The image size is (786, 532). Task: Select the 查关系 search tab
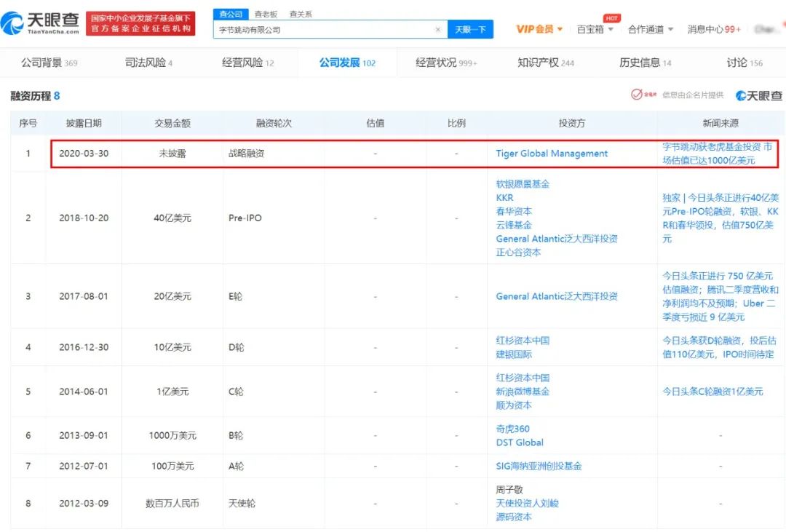click(301, 14)
